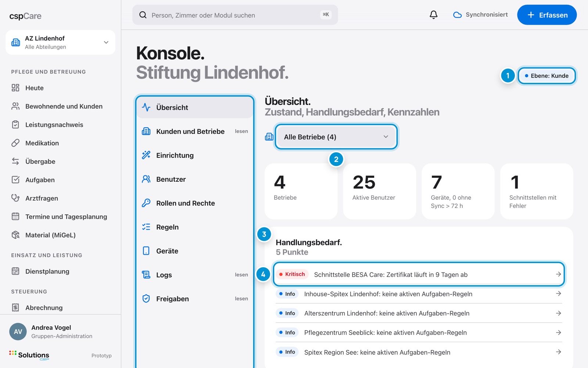
Task: Click the Übergabe arrows icon
Action: 15,161
